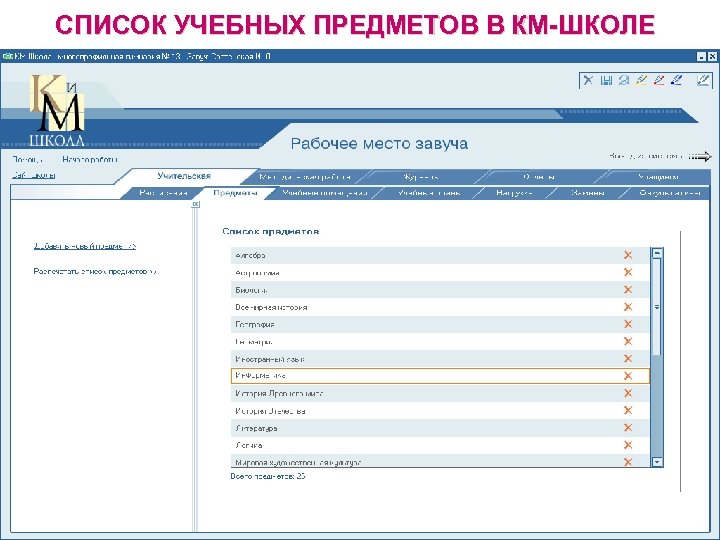The image size is (720, 540).
Task: Remove Иностранный язык via red X
Action: click(628, 359)
